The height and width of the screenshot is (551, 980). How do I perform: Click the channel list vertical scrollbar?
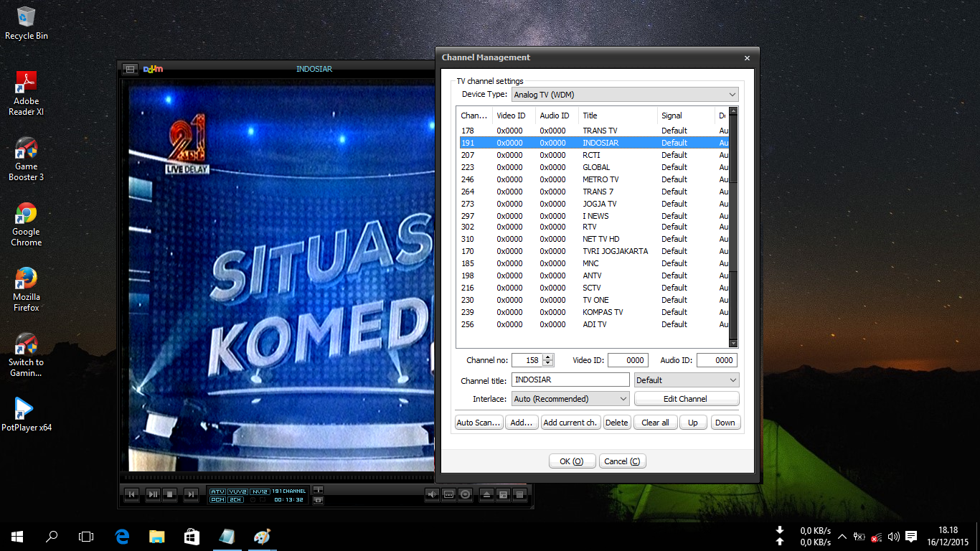coord(733,227)
